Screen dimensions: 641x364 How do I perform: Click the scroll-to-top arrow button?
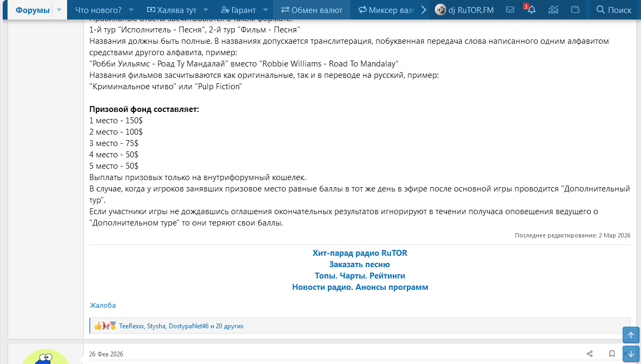[631, 335]
